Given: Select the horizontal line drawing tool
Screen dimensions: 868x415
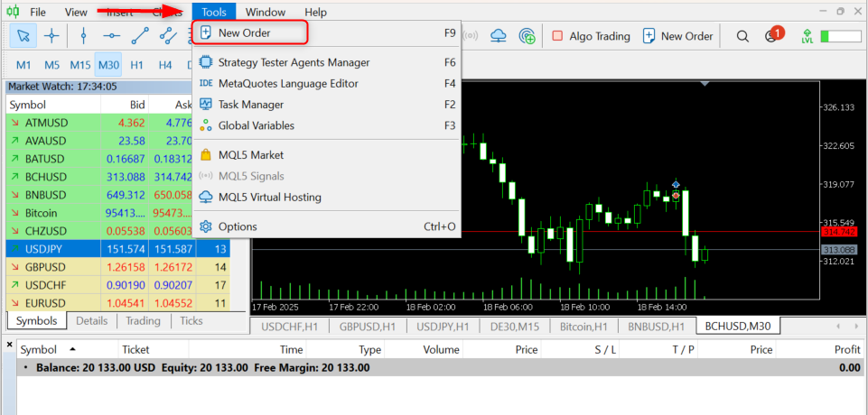Looking at the screenshot, I should point(112,36).
